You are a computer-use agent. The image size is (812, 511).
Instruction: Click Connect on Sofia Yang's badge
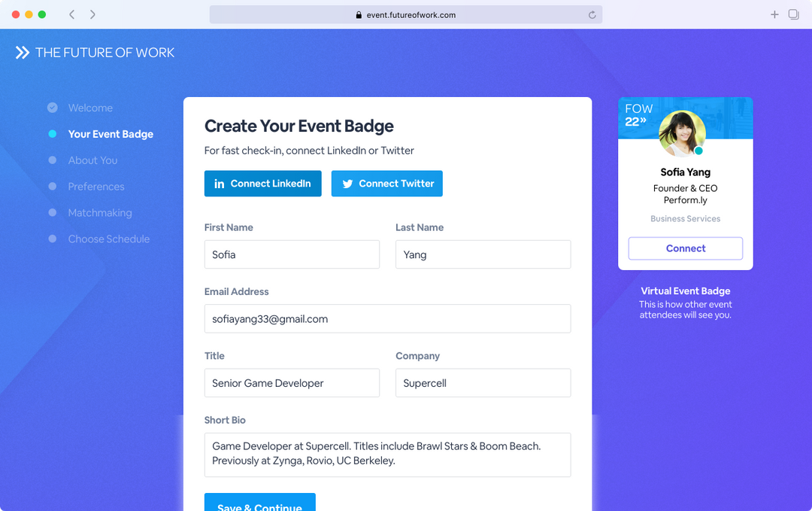click(685, 248)
